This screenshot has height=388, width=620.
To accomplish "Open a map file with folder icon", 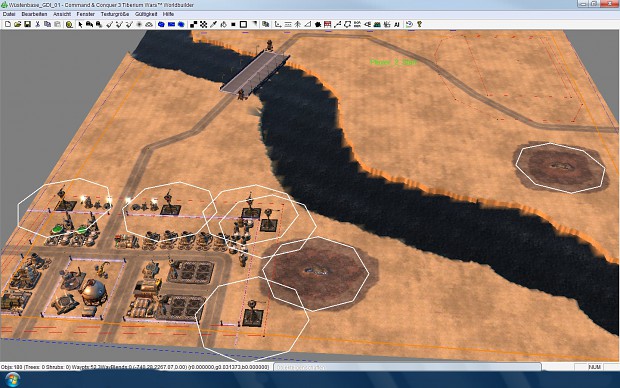I will click(x=17, y=25).
